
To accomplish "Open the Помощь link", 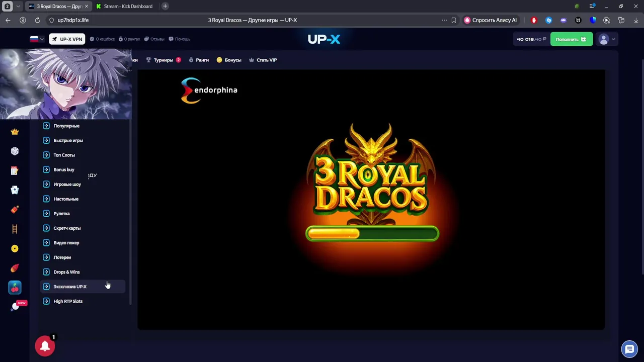I will click(x=180, y=39).
